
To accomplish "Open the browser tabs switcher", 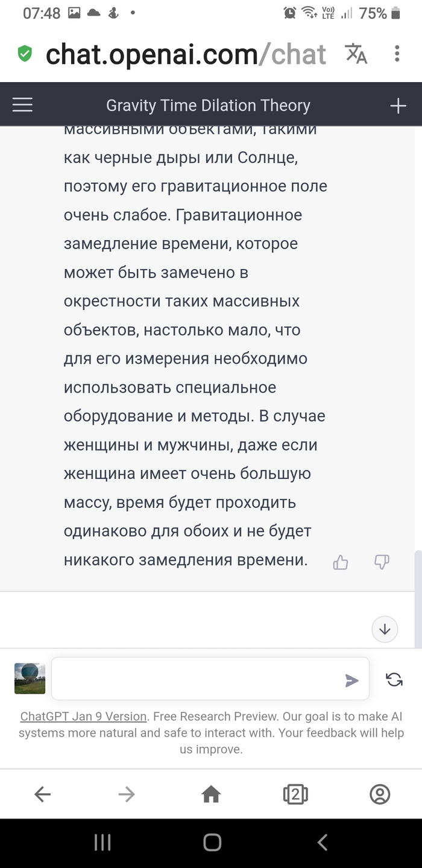I will coord(295,794).
